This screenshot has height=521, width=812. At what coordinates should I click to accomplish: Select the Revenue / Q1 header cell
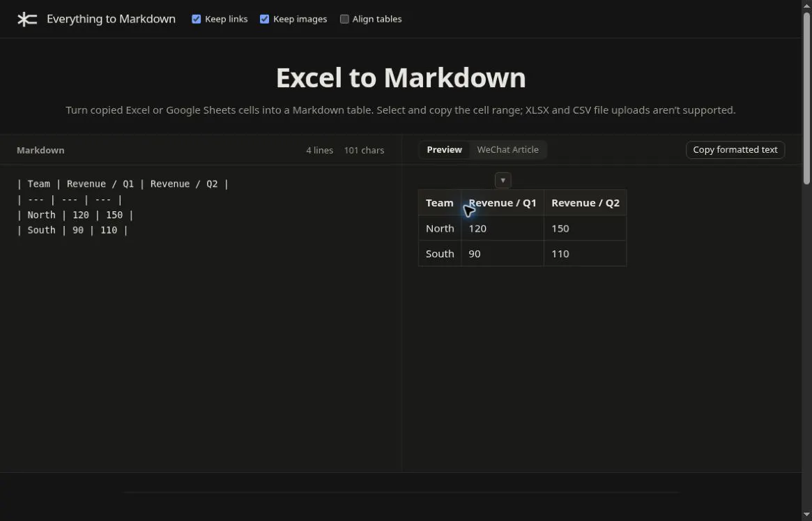[x=503, y=203]
